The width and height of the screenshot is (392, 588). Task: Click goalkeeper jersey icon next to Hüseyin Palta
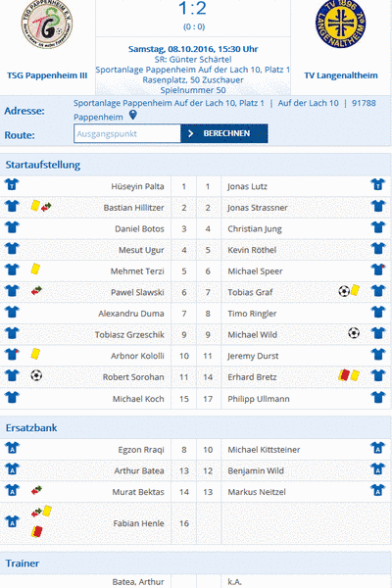(x=12, y=184)
